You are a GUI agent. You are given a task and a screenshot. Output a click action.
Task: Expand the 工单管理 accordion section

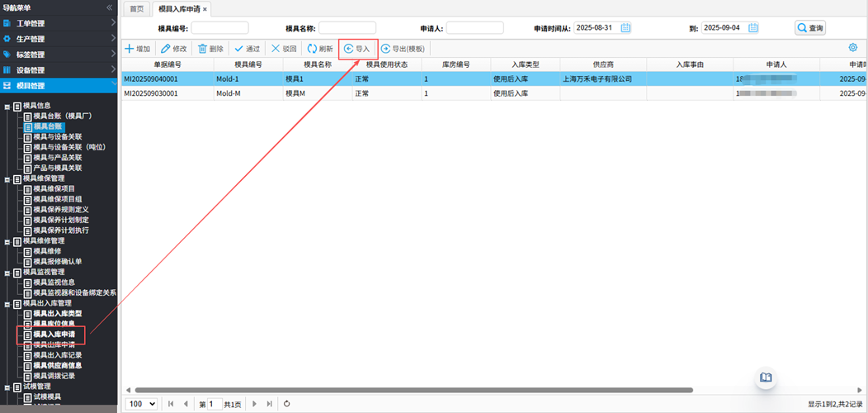(58, 23)
